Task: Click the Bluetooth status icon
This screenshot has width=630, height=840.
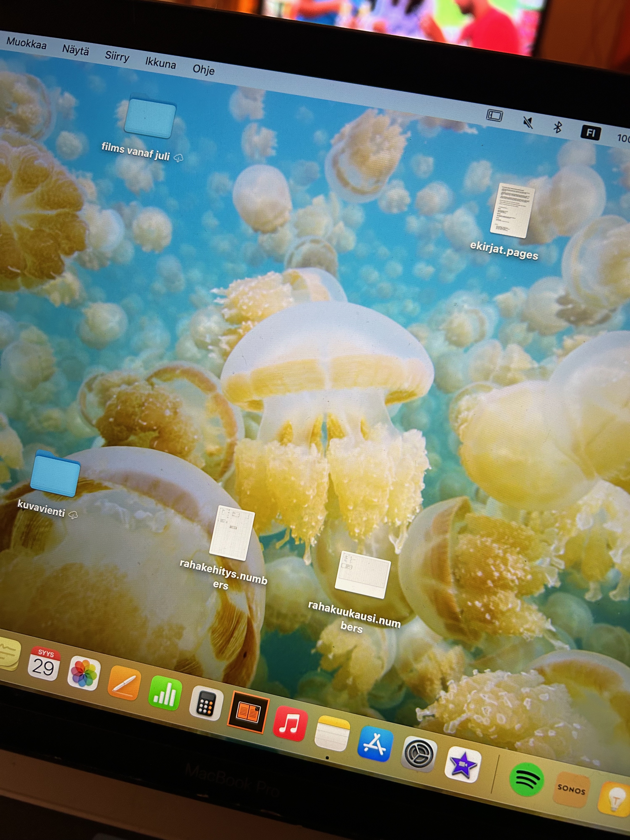Action: click(x=558, y=127)
